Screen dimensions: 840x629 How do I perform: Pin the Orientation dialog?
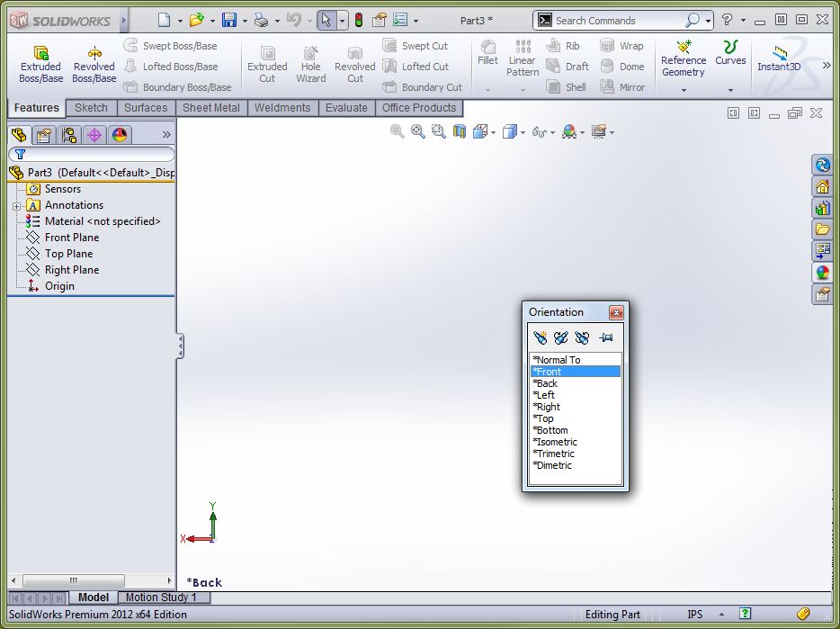click(606, 337)
